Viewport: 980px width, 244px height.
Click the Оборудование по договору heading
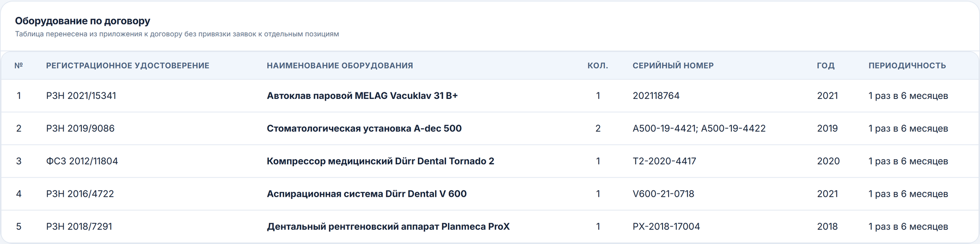click(83, 21)
